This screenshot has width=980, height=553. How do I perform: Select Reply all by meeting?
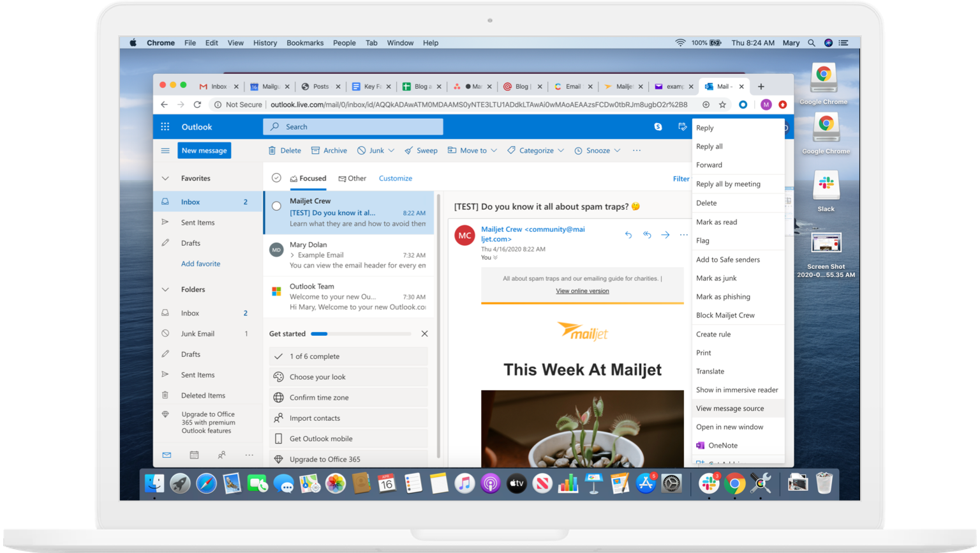[738, 184]
